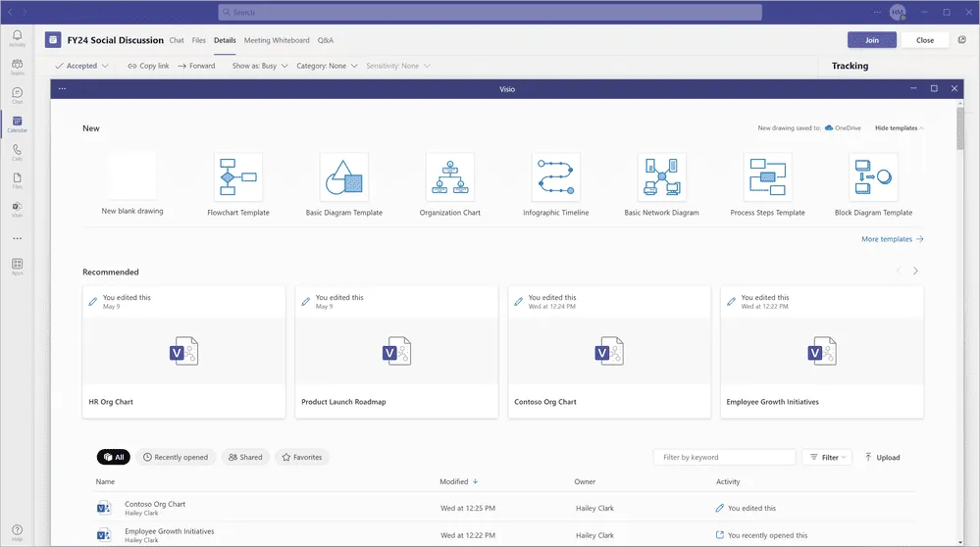The width and height of the screenshot is (980, 547).
Task: Click the Upload button
Action: coord(883,457)
